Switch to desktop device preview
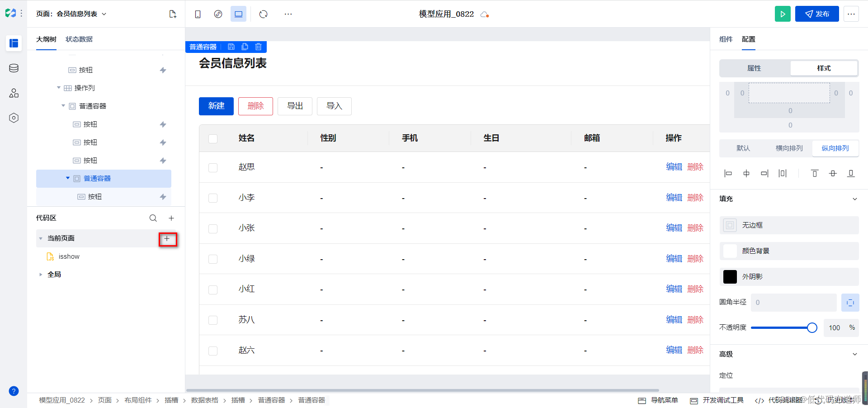 point(238,14)
